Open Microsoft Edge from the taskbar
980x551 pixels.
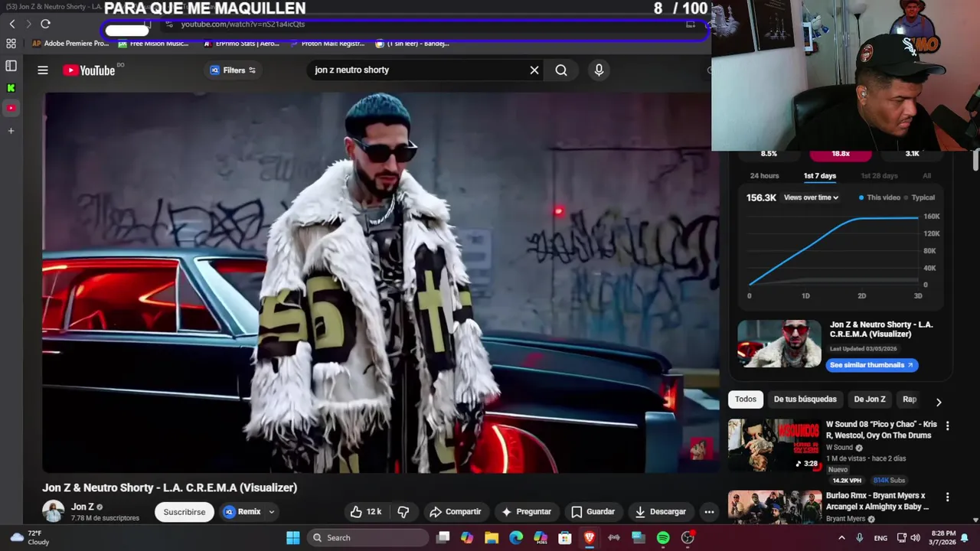pos(516,538)
